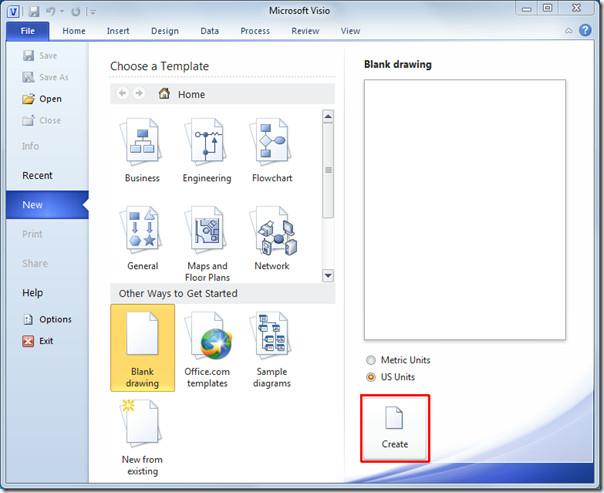Switch to the Data ribbon tab

(210, 31)
